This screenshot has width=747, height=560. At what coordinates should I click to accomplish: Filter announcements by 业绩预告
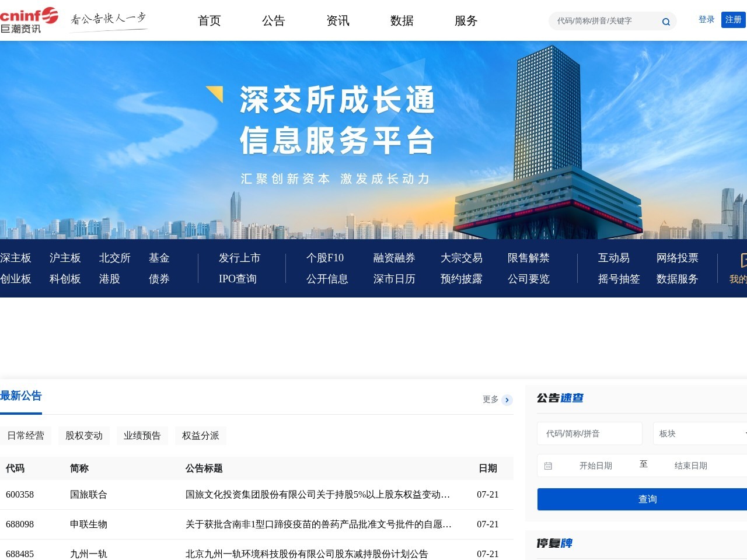(142, 436)
